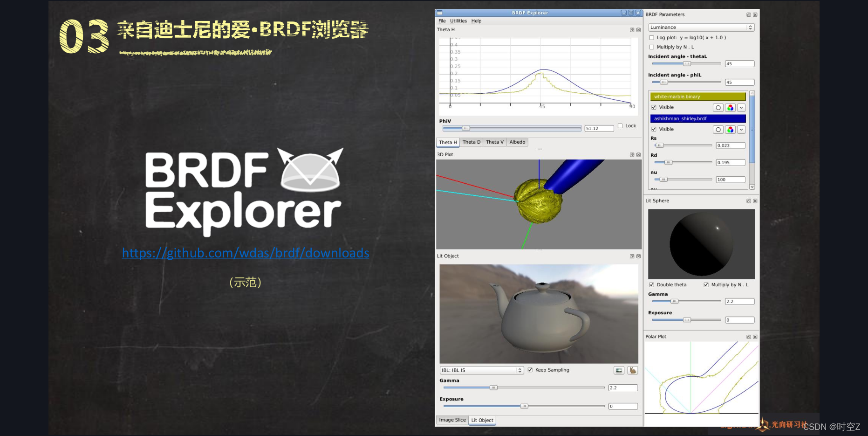Toggle Visible for ashikhman_shirley.brdf
This screenshot has height=436, width=868.
[x=654, y=129]
